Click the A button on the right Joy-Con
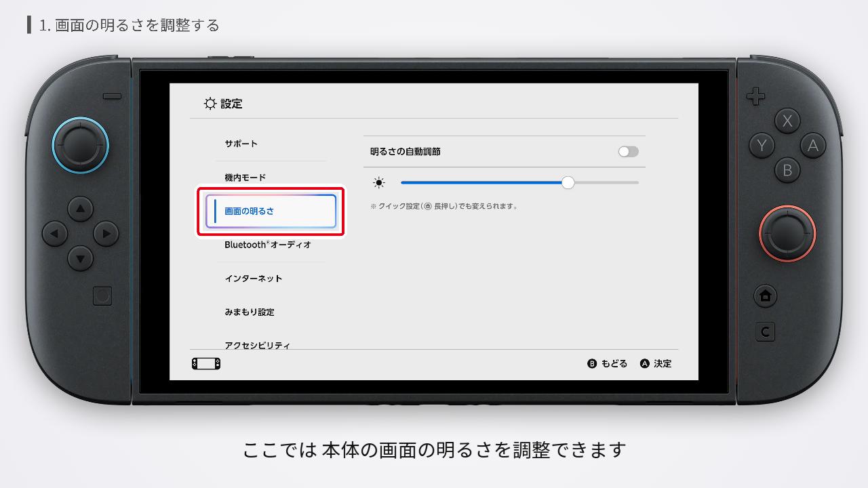This screenshot has width=868, height=488. [813, 146]
